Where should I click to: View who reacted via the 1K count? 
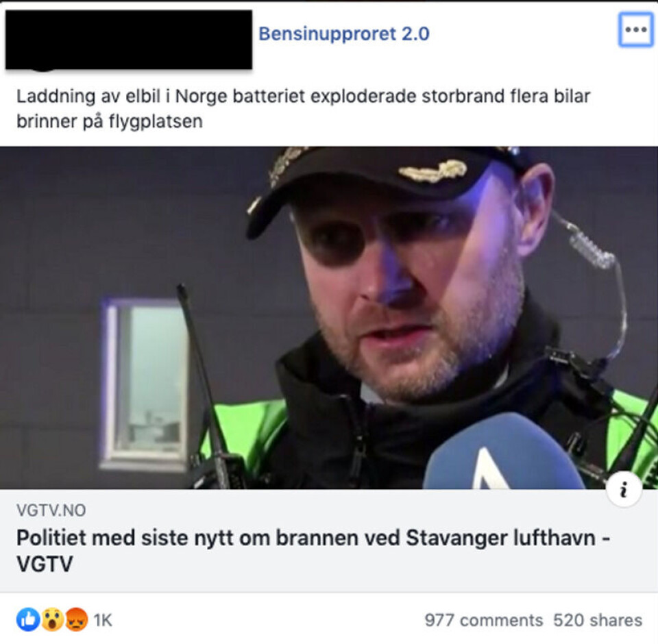tap(103, 620)
